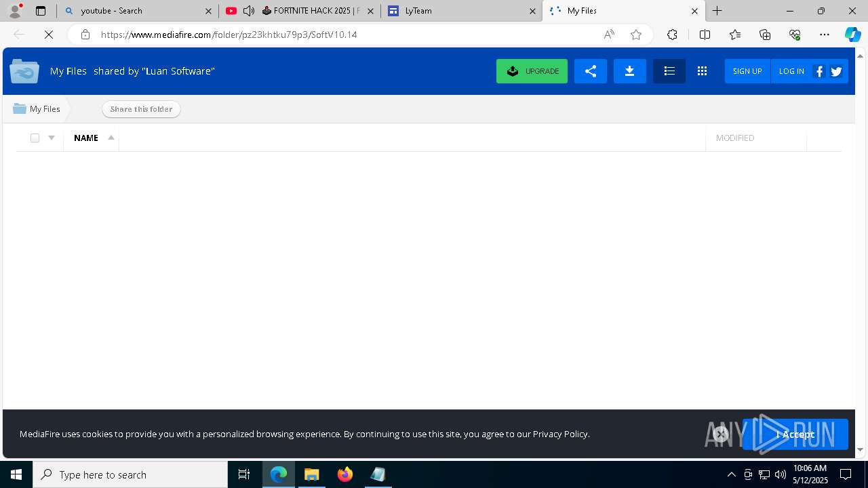Sort by MODIFIED column
The image size is (868, 488).
[x=735, y=138]
